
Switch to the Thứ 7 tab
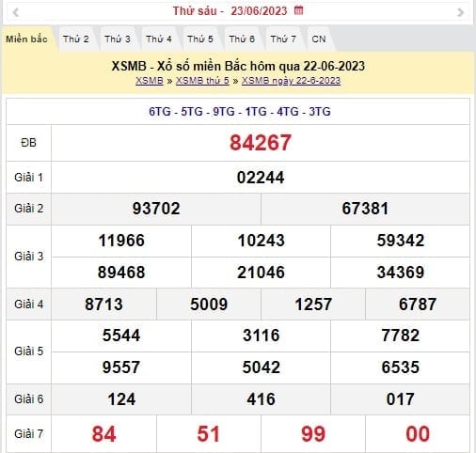(x=283, y=39)
